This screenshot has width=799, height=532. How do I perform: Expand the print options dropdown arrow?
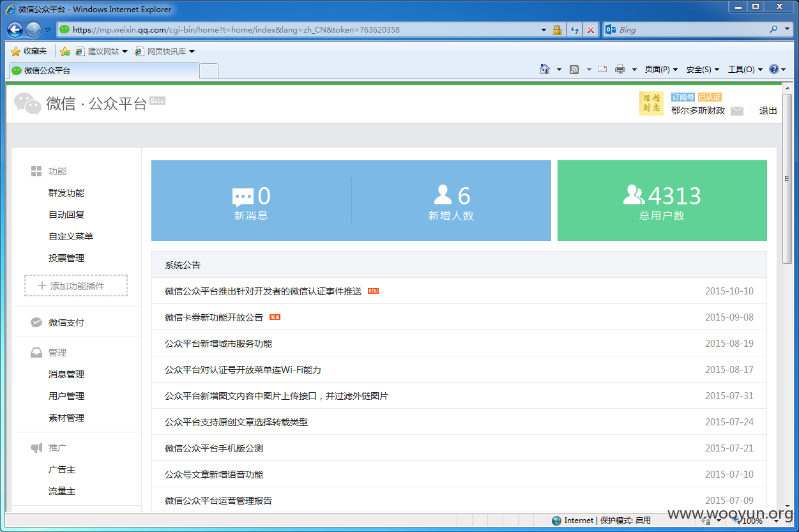[x=634, y=70]
